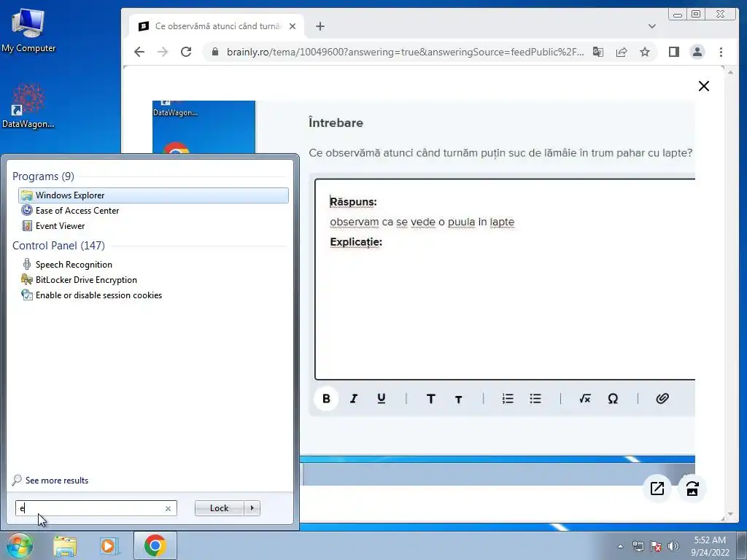Launch Event Viewer from results
This screenshot has height=560, width=747.
click(153, 226)
